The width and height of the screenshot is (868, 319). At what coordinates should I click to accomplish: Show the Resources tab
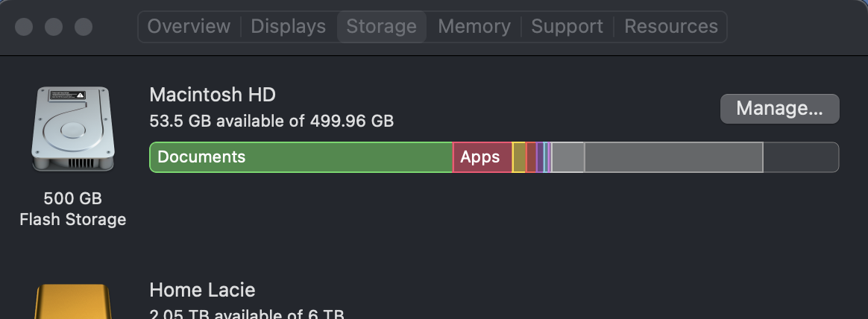point(670,27)
